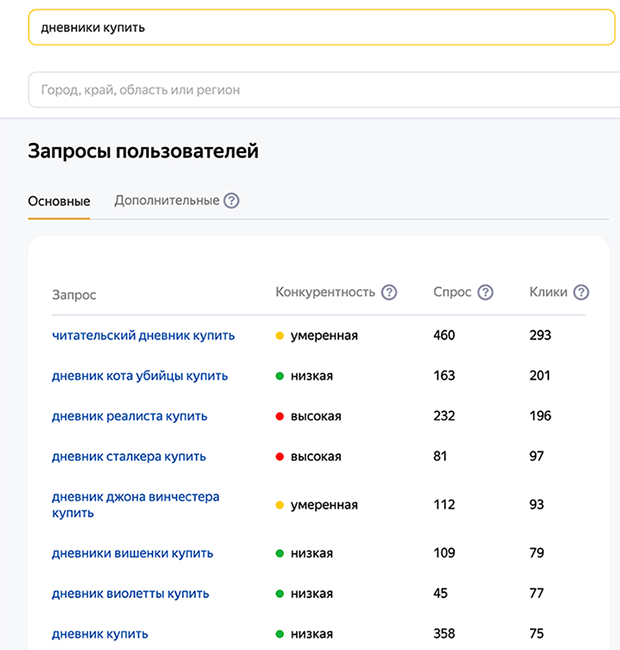This screenshot has width=620, height=650.
Task: Select query дневник реалиста купить
Action: point(129,416)
